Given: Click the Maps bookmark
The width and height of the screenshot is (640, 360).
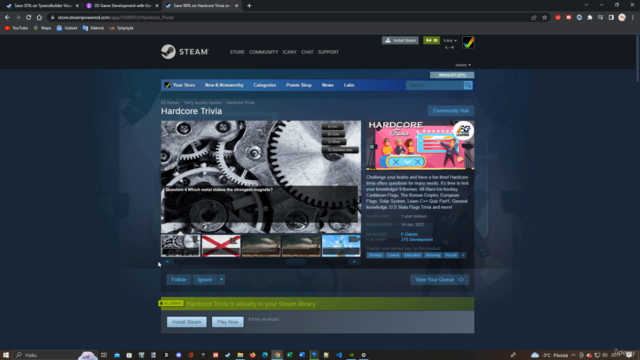Looking at the screenshot, I should coord(42,28).
